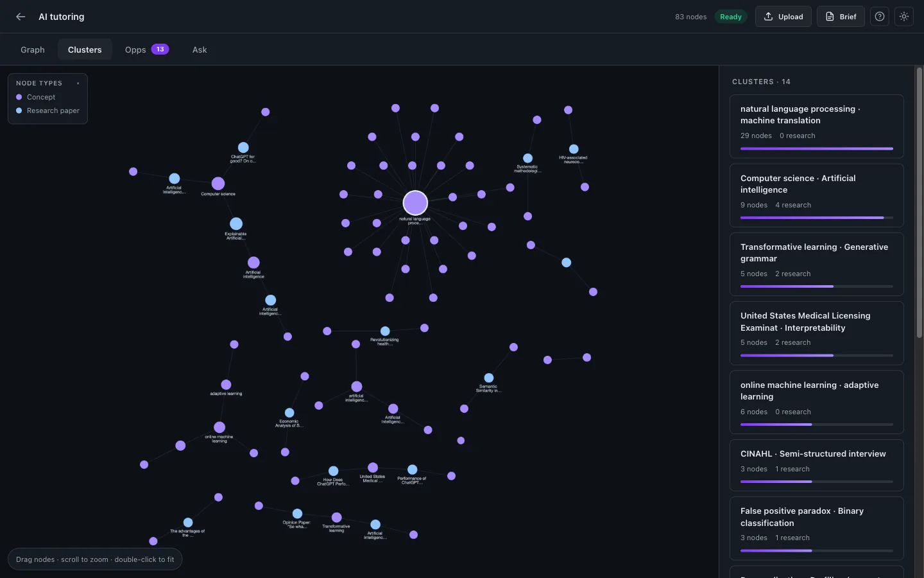The image size is (924, 578).
Task: Select False positive paradox · Binary classification cluster
Action: 816,528
